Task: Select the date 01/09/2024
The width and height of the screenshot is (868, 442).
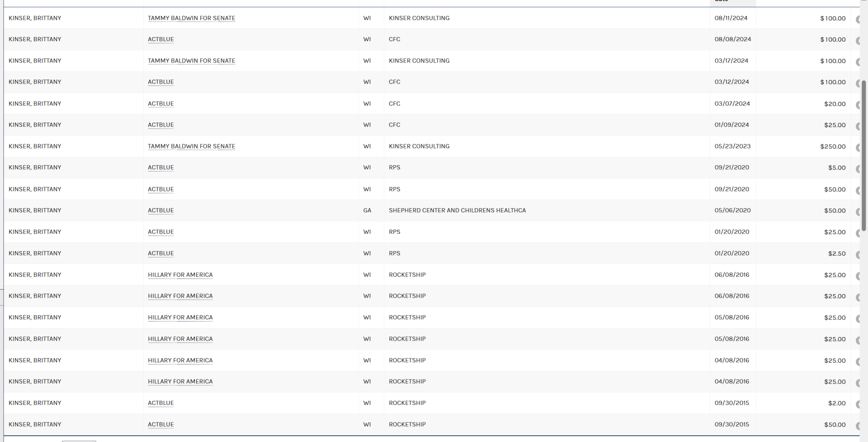Action: coord(732,125)
